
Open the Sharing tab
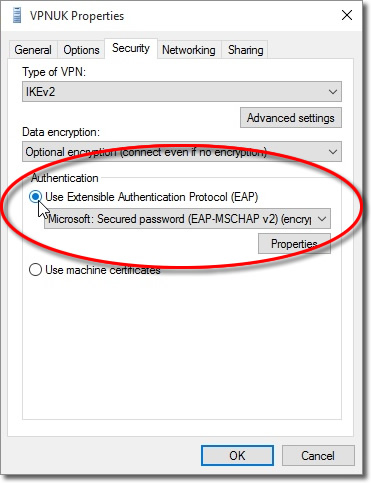pos(245,50)
